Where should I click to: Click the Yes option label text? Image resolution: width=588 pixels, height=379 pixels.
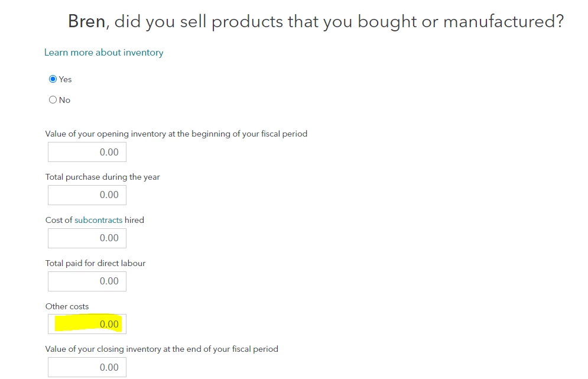click(x=65, y=79)
